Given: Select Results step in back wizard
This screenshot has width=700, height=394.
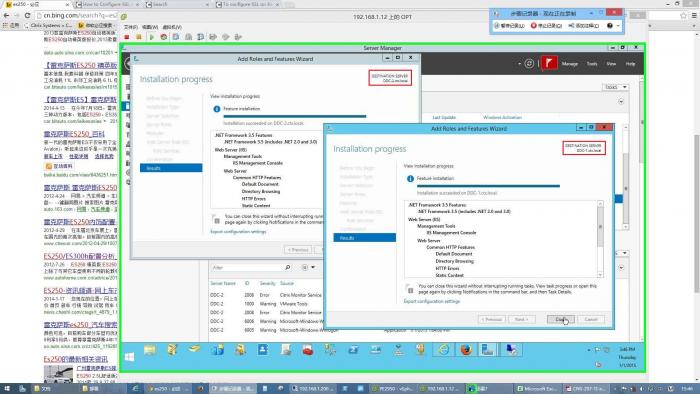Looking at the screenshot, I should coord(171,168).
